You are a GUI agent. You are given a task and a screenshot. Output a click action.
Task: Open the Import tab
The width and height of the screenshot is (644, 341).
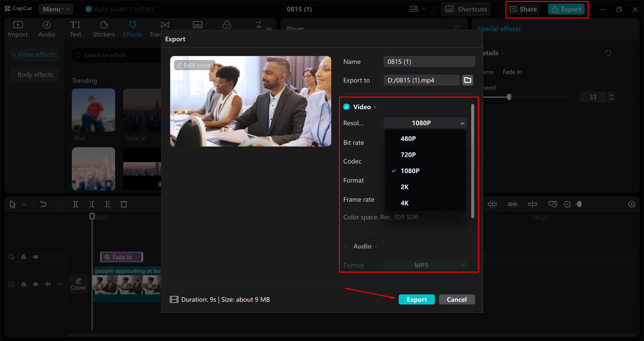pos(18,29)
